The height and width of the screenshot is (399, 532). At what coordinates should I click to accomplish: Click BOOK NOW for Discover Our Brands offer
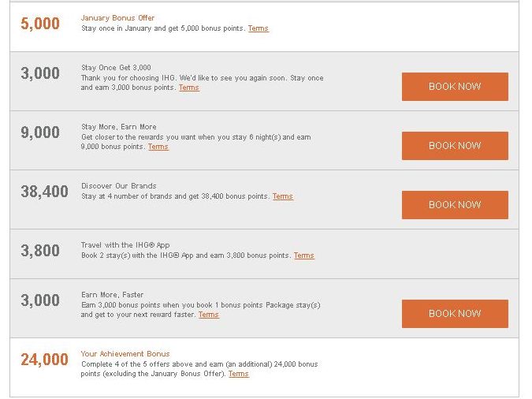coord(455,205)
